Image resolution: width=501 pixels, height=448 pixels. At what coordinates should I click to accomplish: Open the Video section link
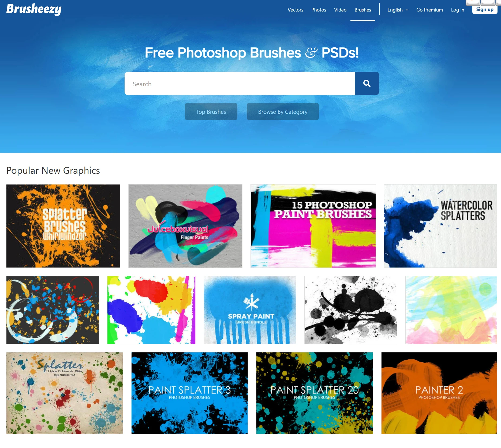point(340,10)
